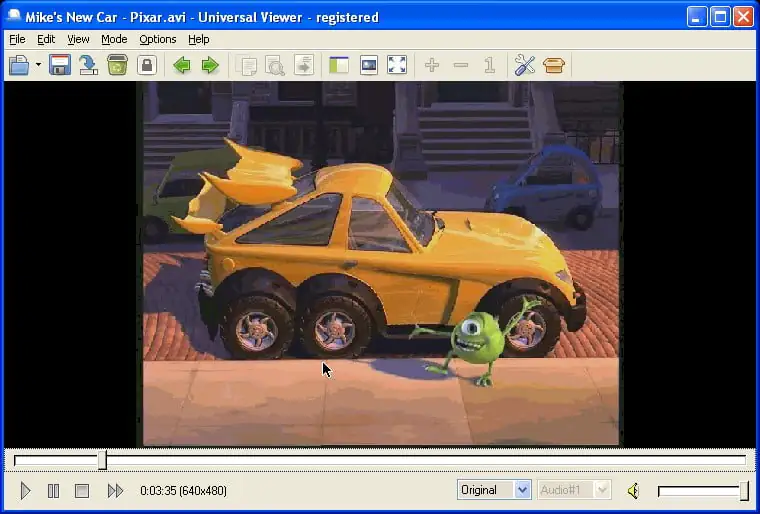Click the orange plugins box icon
This screenshot has width=760, height=514.
[554, 66]
